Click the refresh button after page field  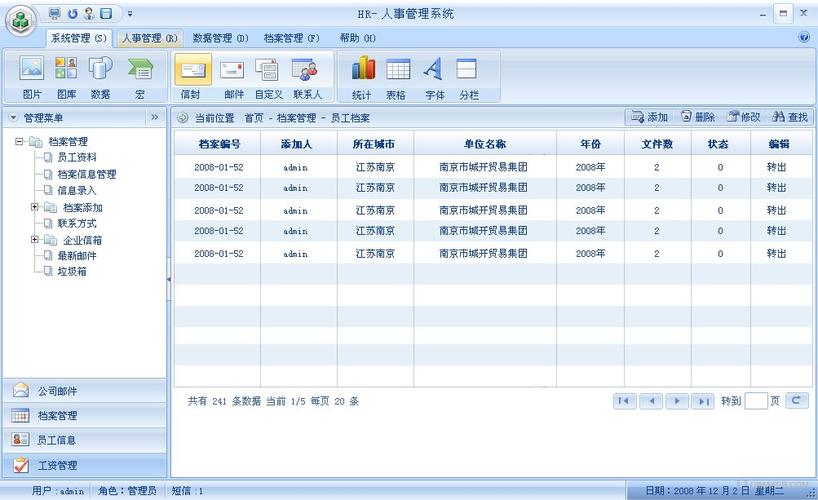tap(797, 400)
